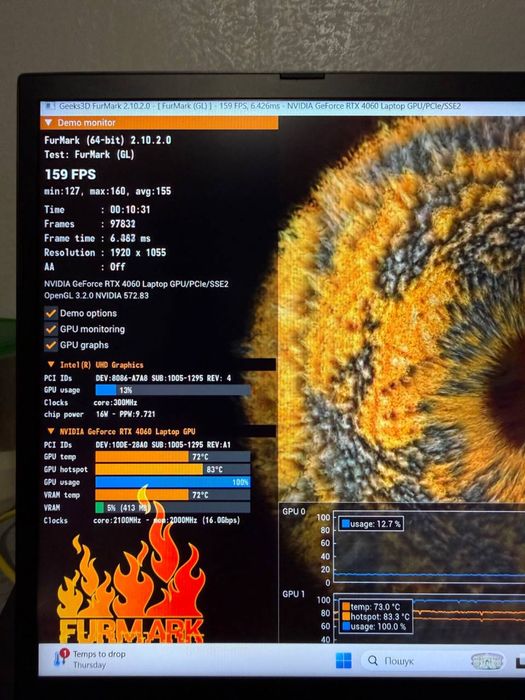Viewport: 525px width, 700px height.
Task: Click the GPU 1 hotspot 83.3 °C legend entry
Action: [x=375, y=617]
